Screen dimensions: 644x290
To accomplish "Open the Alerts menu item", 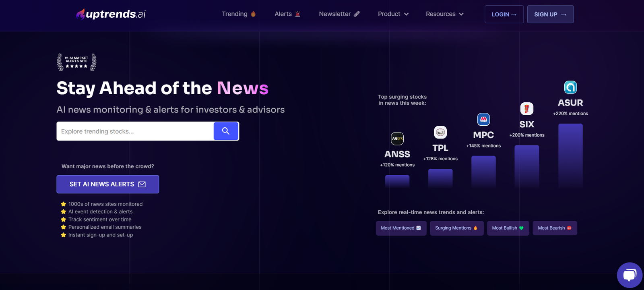I will pos(287,14).
